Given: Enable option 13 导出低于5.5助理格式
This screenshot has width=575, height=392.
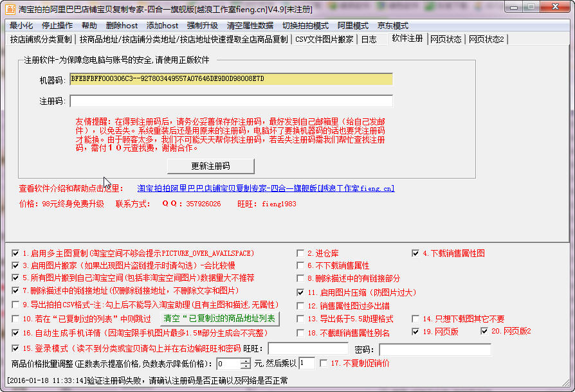Looking at the screenshot, I should 300,319.
